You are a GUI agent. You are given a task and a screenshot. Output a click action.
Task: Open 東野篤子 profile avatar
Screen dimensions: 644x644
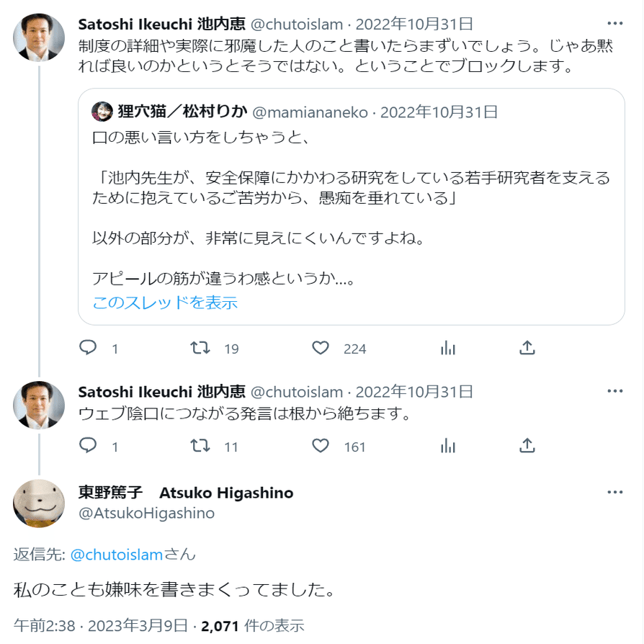tap(39, 503)
